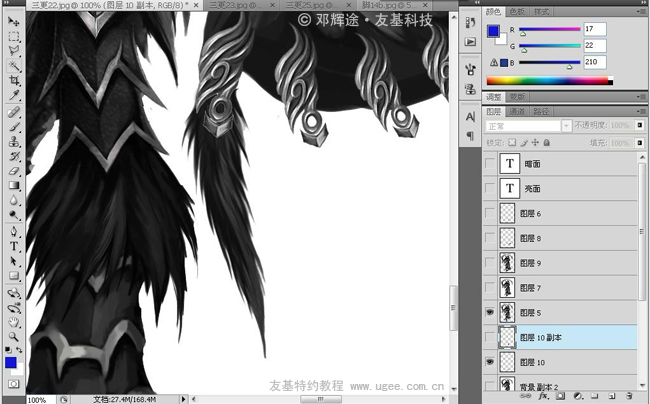Open the blend mode 正常 dropdown
This screenshot has width=650, height=404.
tap(528, 126)
